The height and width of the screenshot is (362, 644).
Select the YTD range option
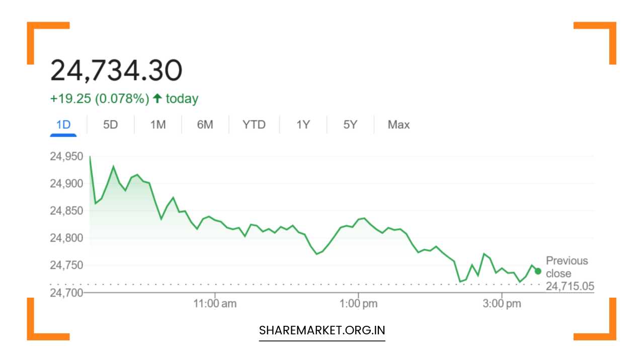[254, 124]
